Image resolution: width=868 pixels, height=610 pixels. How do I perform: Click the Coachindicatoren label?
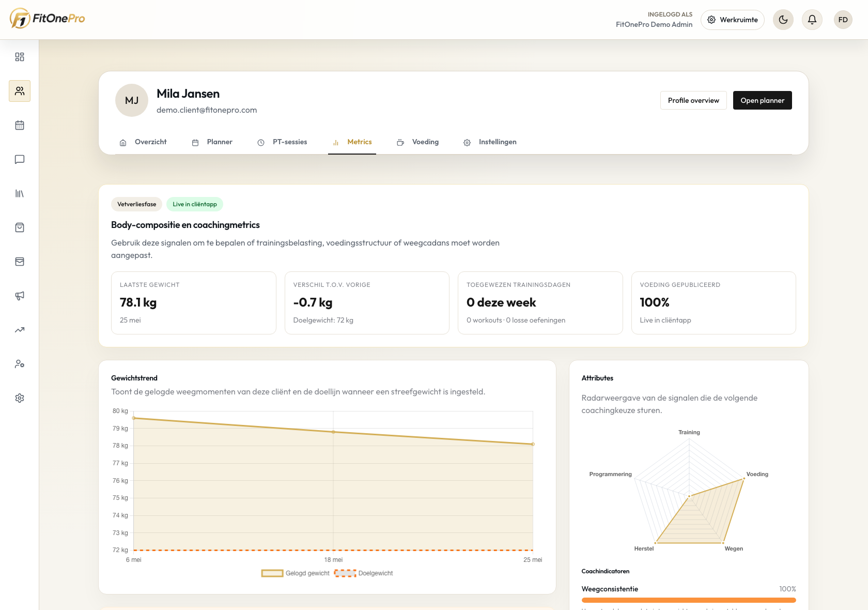click(x=606, y=571)
